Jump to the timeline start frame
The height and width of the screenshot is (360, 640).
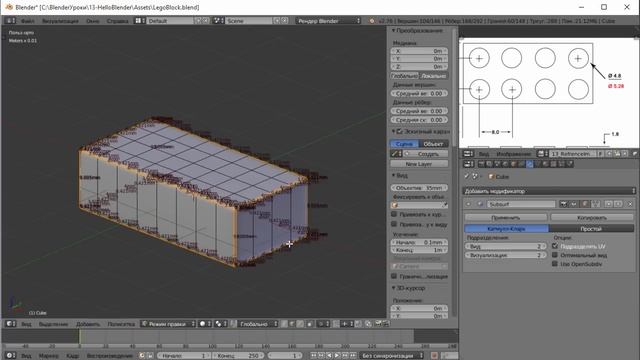point(313,356)
